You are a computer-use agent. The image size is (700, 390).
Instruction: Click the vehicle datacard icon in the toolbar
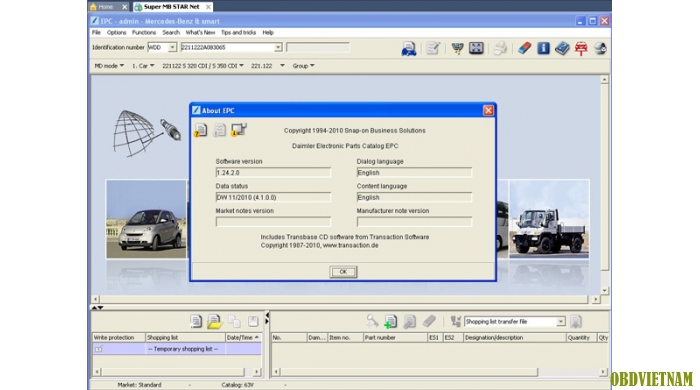[x=408, y=48]
